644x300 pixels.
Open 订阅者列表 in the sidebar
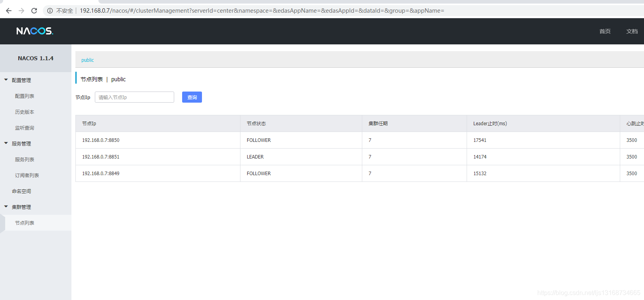click(x=27, y=175)
